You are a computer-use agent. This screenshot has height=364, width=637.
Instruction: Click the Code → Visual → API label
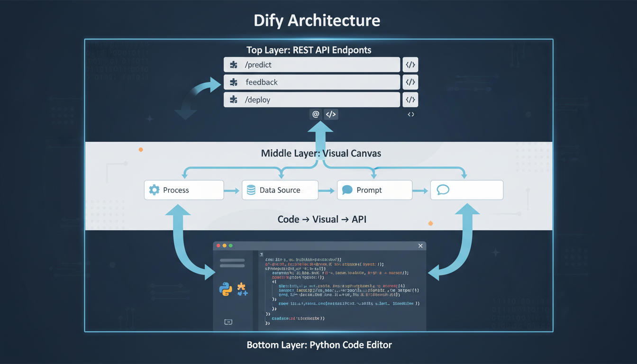[322, 219]
